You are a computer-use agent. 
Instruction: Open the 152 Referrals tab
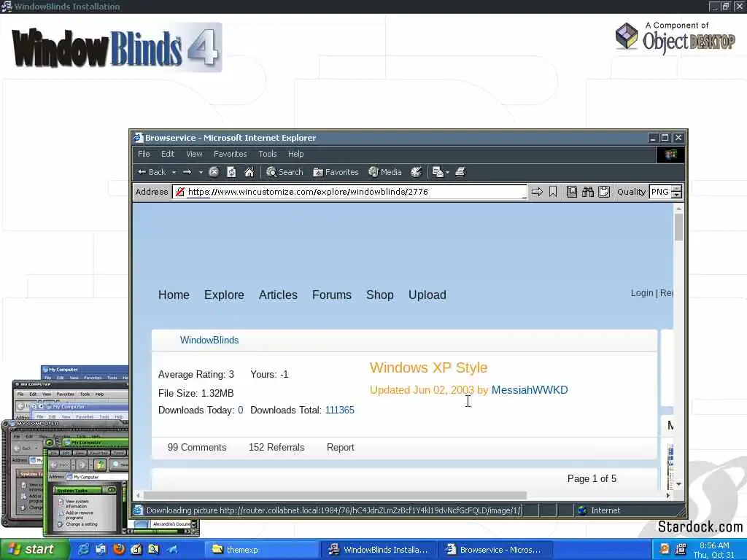[x=276, y=447]
